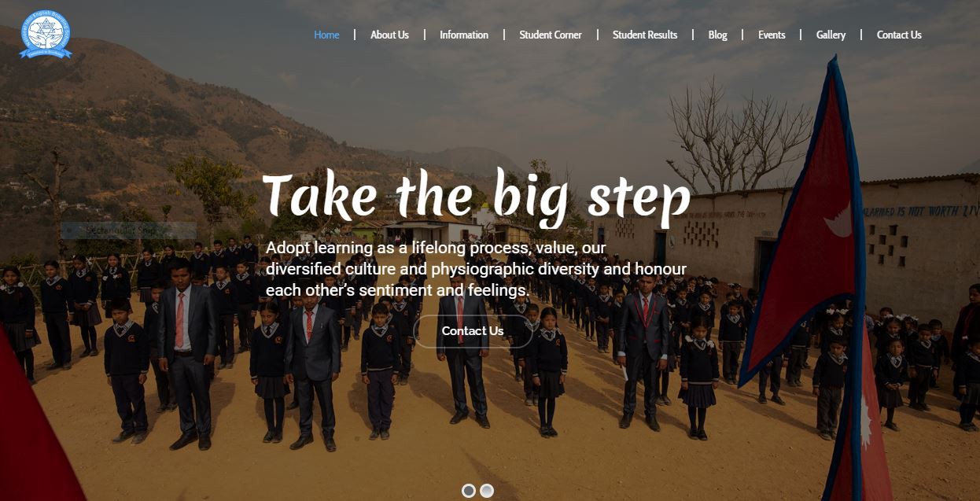
Task: Click the "Take the big step" headline
Action: pyautogui.click(x=477, y=197)
